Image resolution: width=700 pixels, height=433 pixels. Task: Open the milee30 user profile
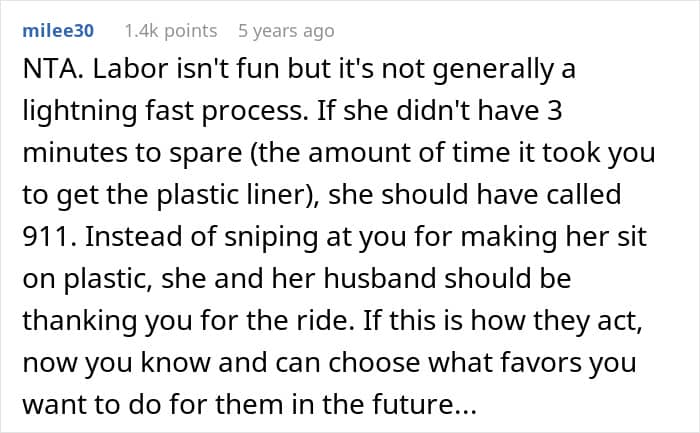point(58,31)
